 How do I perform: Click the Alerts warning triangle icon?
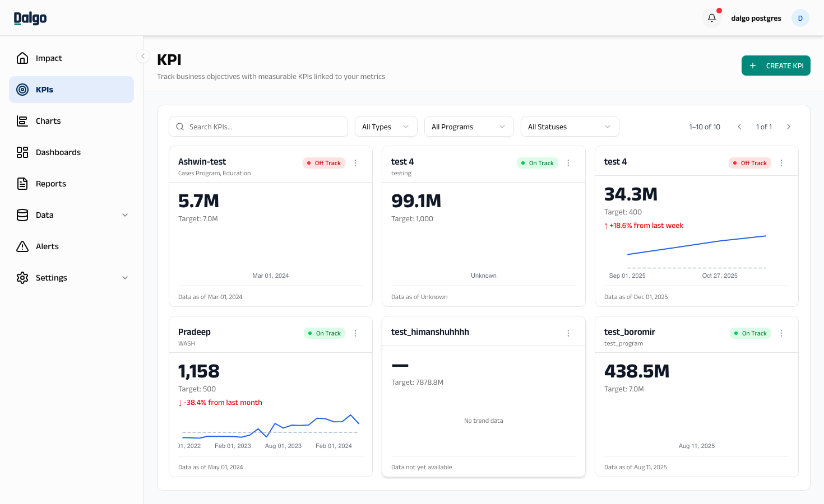[22, 246]
